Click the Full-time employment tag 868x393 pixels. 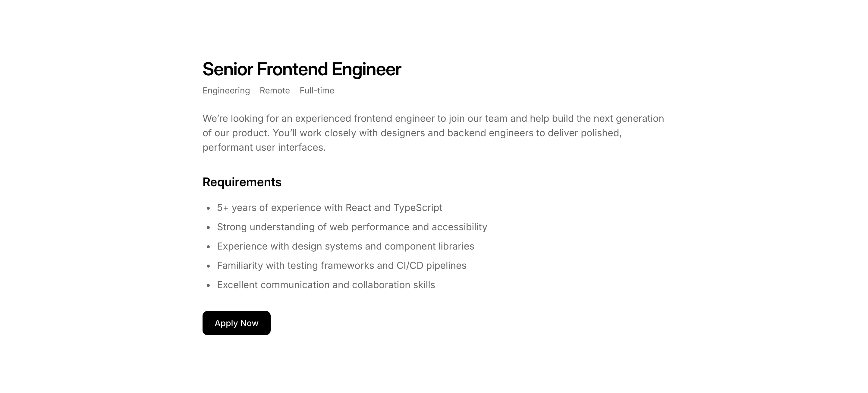point(317,91)
